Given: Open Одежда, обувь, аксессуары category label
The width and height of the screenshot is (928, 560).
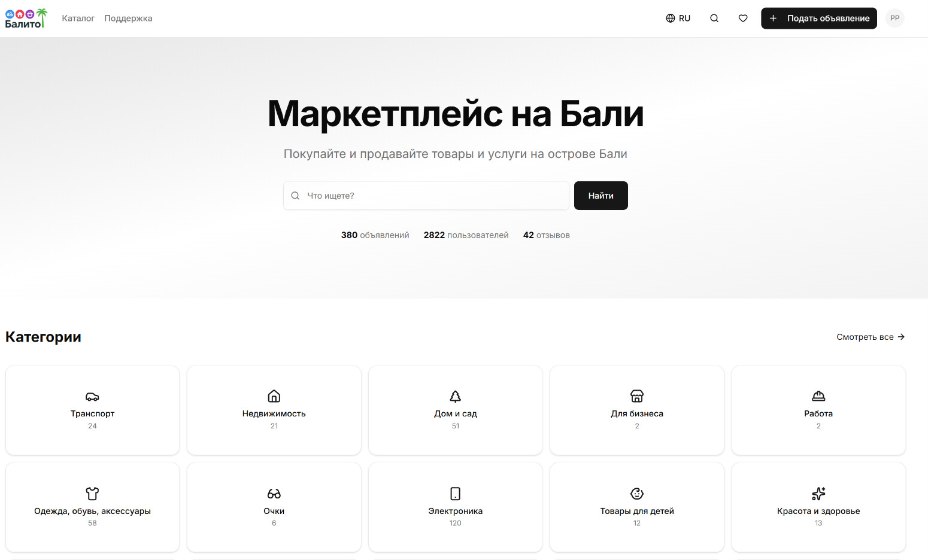Looking at the screenshot, I should point(92,511).
